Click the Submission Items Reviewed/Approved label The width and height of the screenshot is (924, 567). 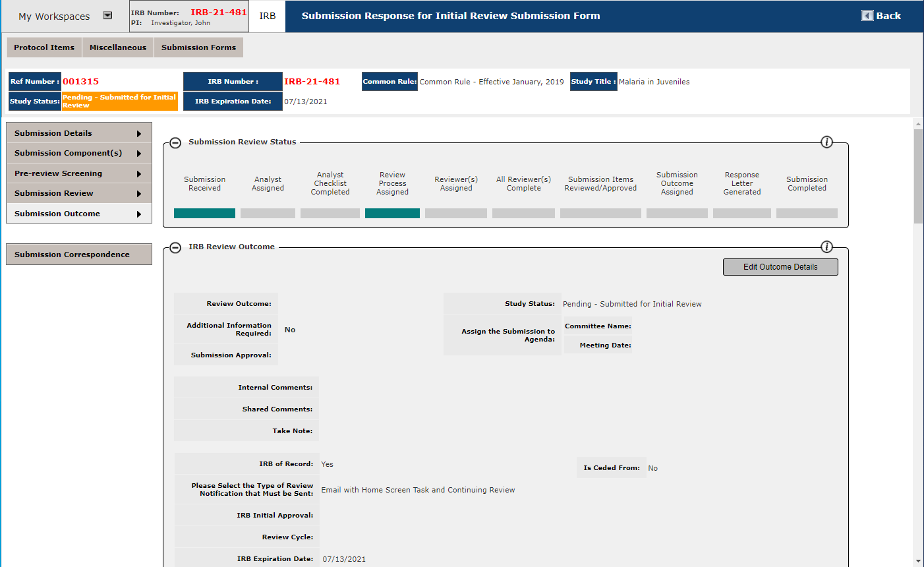[600, 184]
